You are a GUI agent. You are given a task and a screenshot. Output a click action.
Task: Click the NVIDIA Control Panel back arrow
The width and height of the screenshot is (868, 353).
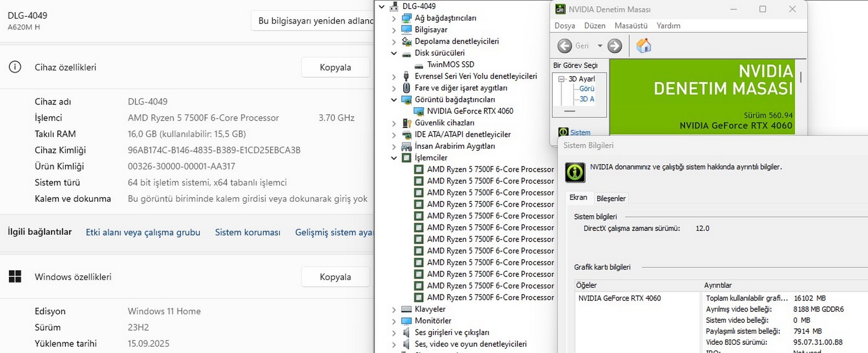565,46
